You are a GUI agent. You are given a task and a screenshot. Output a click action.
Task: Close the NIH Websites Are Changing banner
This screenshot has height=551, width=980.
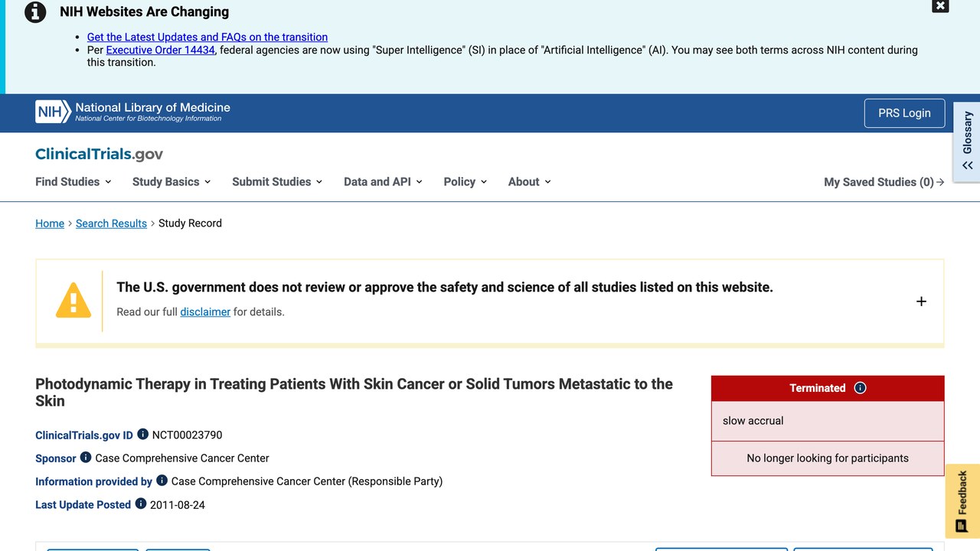940,6
